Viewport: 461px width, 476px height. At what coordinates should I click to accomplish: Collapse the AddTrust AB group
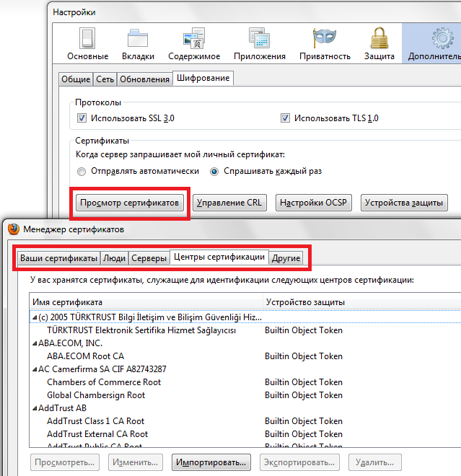pos(35,408)
